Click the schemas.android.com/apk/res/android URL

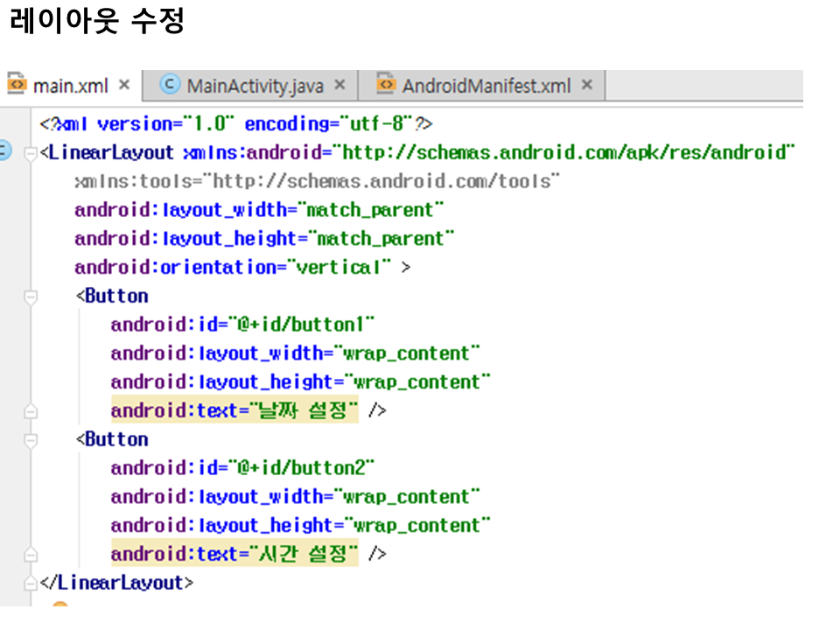point(567,152)
